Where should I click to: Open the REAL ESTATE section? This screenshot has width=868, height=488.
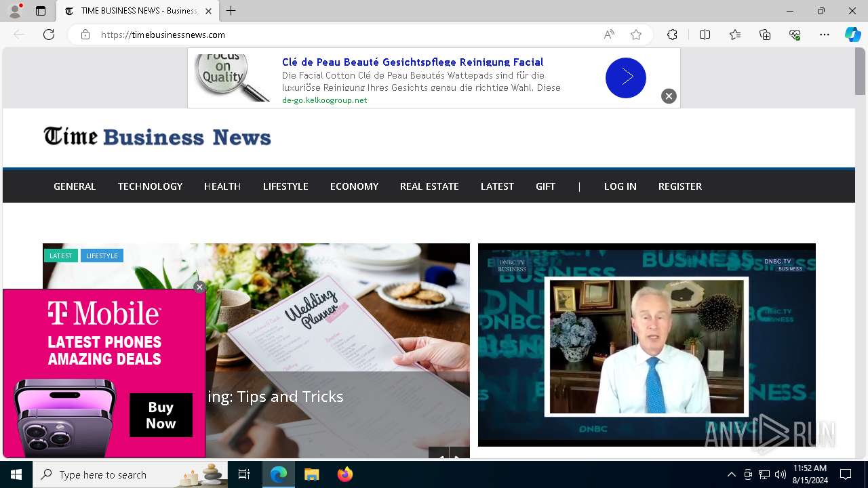429,186
